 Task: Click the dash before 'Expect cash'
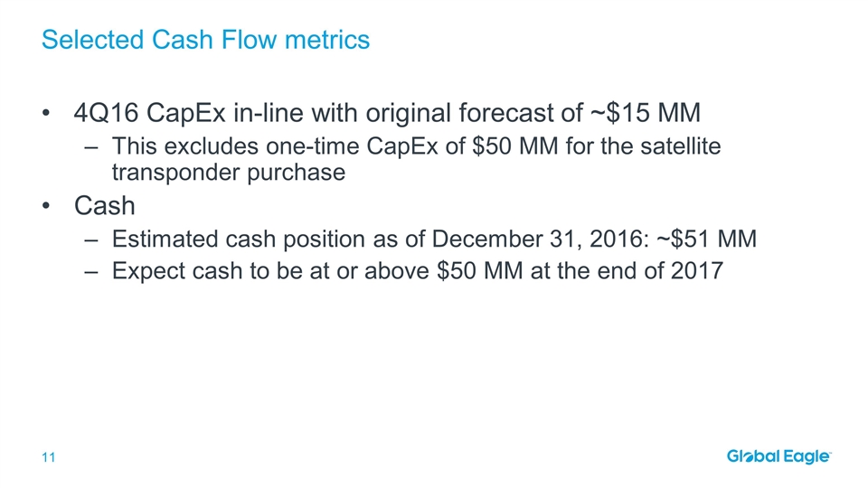tap(90, 269)
